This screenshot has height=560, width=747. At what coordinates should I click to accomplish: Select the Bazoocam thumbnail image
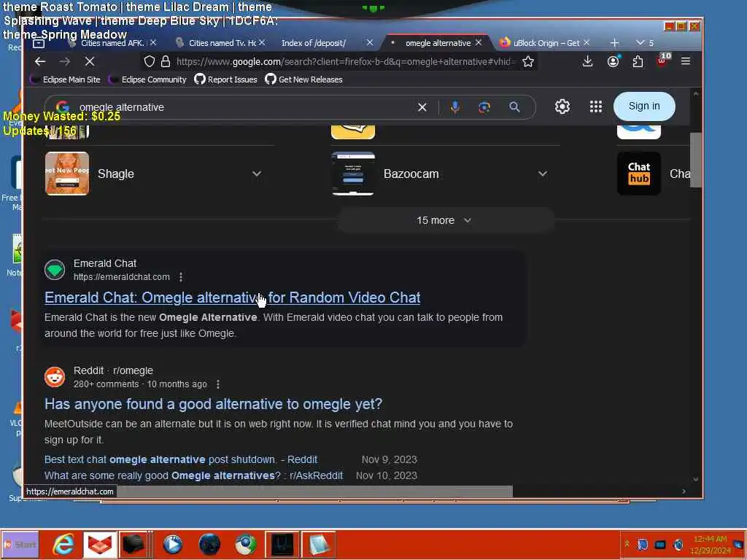(353, 174)
